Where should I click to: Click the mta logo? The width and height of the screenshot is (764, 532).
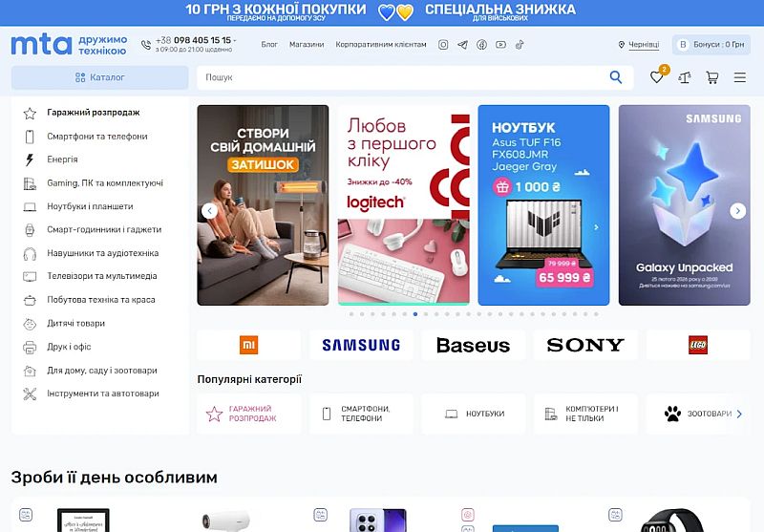click(x=41, y=44)
